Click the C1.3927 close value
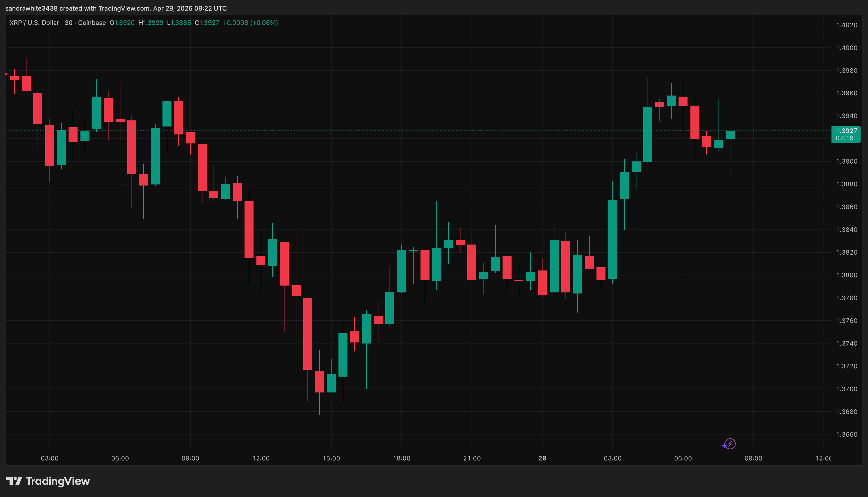 click(x=206, y=23)
